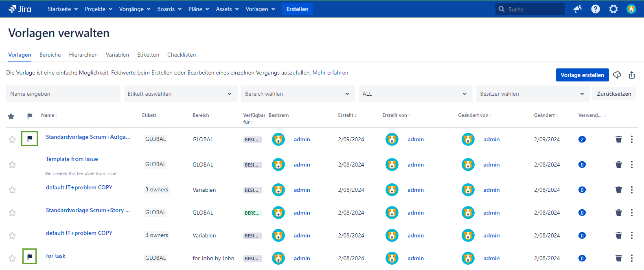Click the cloud download import icon

(617, 75)
